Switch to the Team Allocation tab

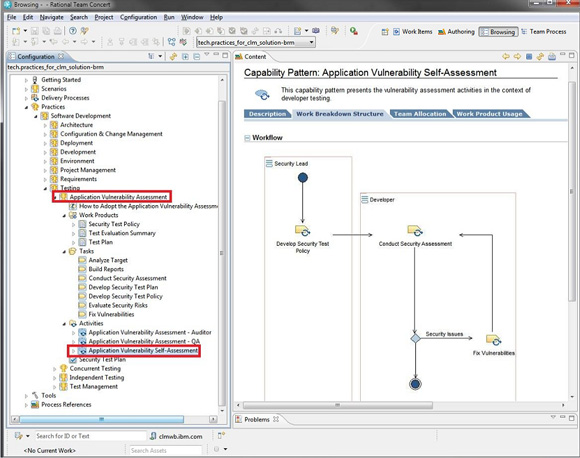[x=420, y=114]
